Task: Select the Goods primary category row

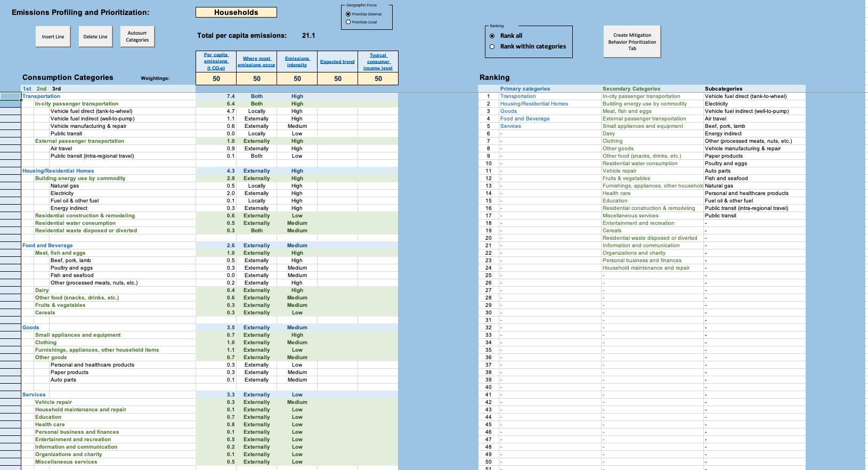Action: pyautogui.click(x=209, y=328)
